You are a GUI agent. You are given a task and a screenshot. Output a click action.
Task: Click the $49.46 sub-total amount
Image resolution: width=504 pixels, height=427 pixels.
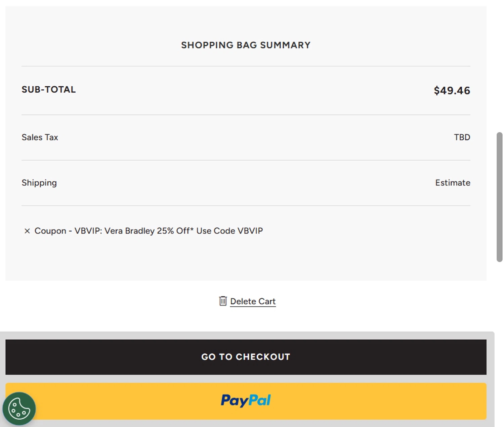tap(452, 90)
